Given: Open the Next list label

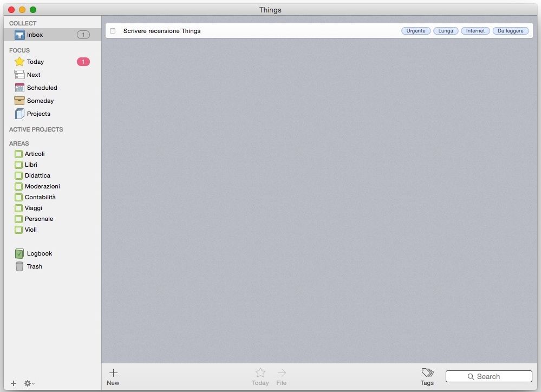Looking at the screenshot, I should coord(34,75).
